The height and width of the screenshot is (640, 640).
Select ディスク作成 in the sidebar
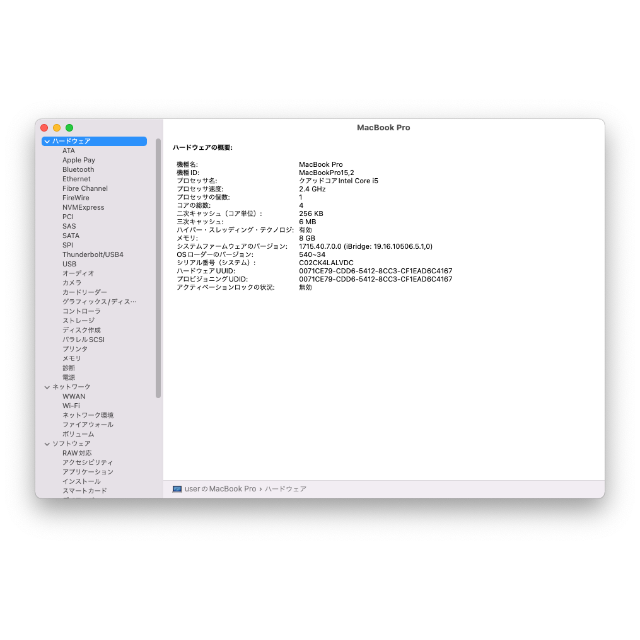[81, 330]
